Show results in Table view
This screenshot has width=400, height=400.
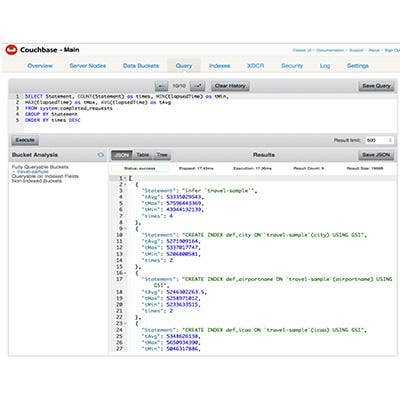tap(143, 155)
